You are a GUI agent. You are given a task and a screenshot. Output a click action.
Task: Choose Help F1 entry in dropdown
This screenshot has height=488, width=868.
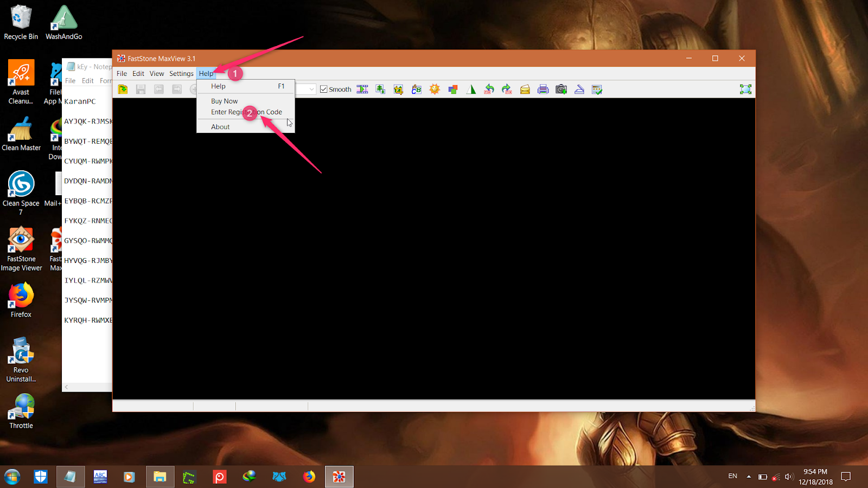pyautogui.click(x=246, y=86)
